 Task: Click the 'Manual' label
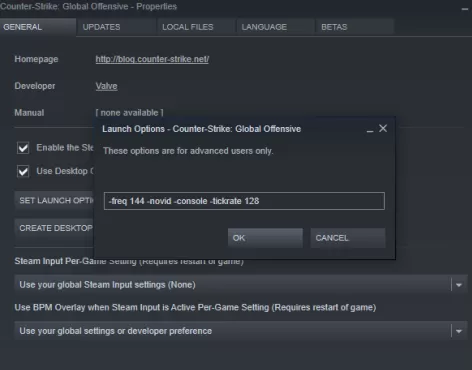(29, 113)
